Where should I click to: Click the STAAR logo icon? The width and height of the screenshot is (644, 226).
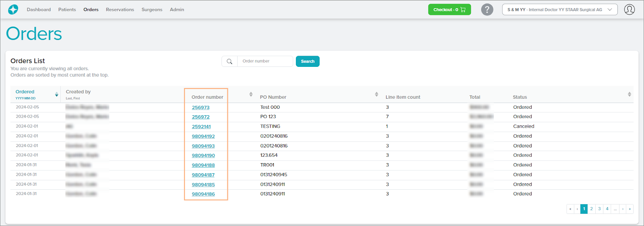click(13, 9)
